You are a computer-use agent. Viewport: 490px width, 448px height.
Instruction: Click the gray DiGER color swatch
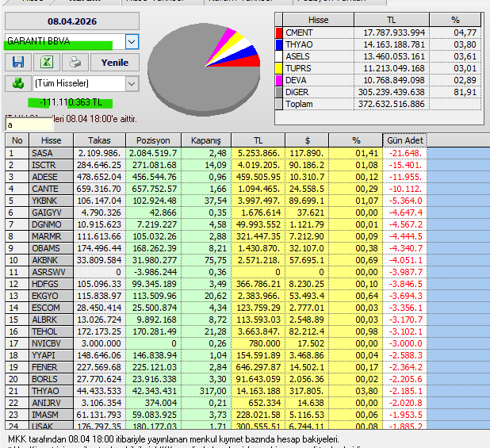(279, 92)
